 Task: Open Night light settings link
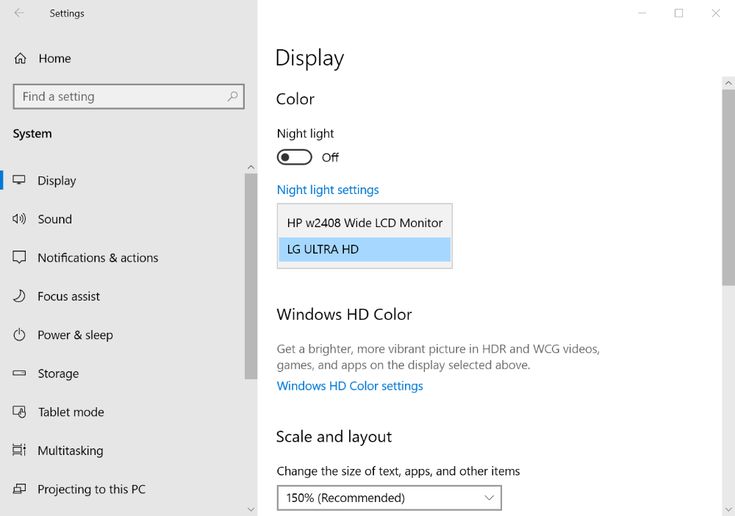coord(328,190)
